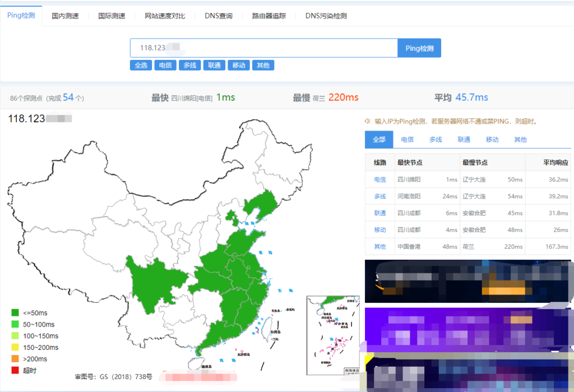This screenshot has width=574, height=392.
Task: Toggle the 移动 filter below the input
Action: tap(239, 65)
